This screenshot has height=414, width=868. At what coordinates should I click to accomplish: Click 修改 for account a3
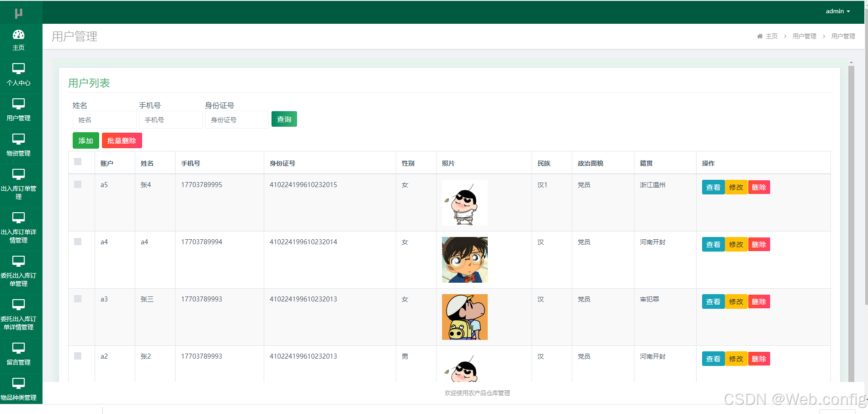click(736, 301)
